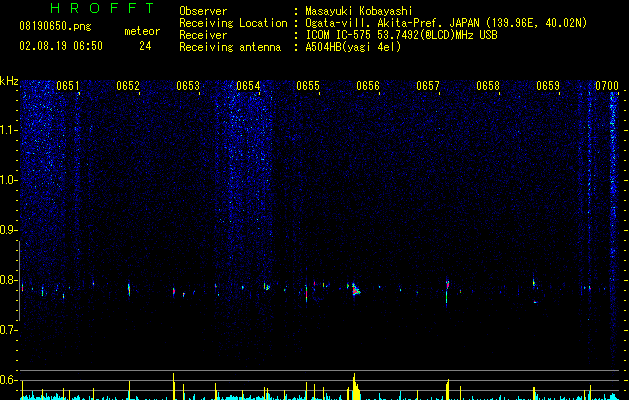Click the HROFFT title text
This screenshot has width=629, height=400.
point(102,8)
